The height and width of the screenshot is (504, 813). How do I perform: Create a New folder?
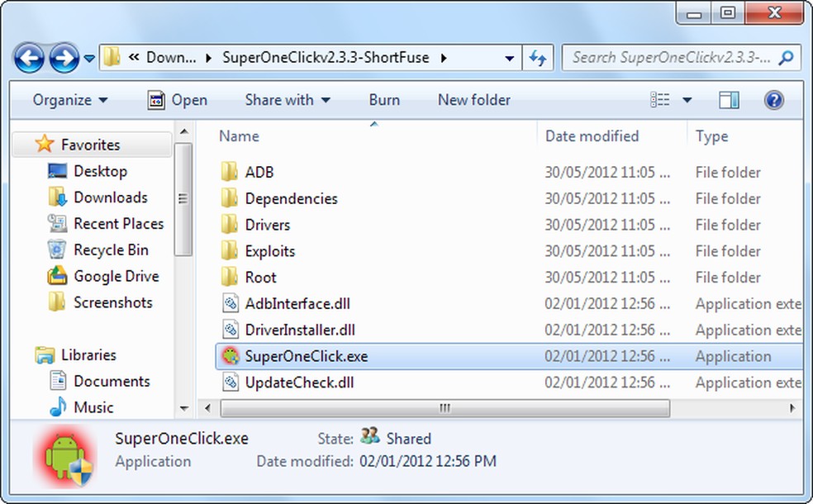click(474, 99)
